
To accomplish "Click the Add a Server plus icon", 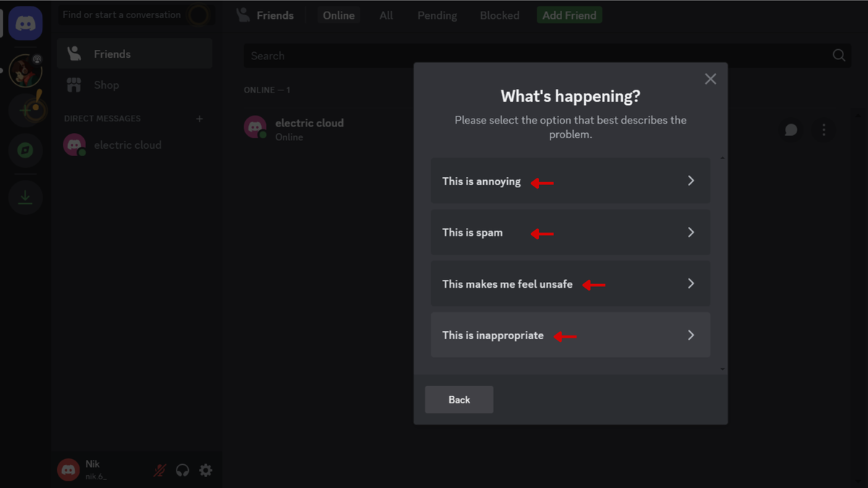I will pos(25,110).
